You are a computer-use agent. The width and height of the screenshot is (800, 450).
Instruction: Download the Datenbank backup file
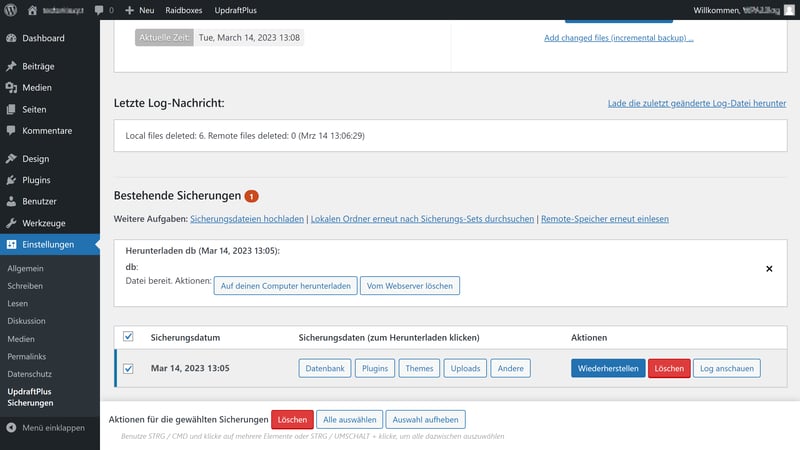[x=325, y=368]
